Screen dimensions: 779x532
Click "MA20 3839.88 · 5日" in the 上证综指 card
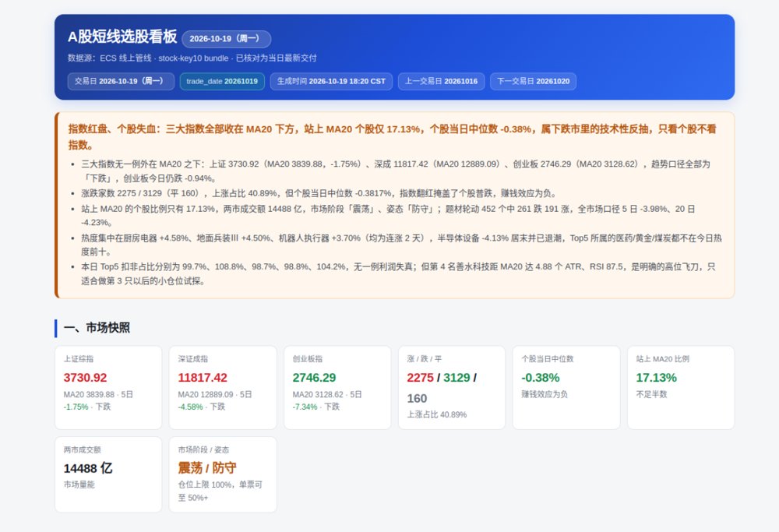coord(98,394)
